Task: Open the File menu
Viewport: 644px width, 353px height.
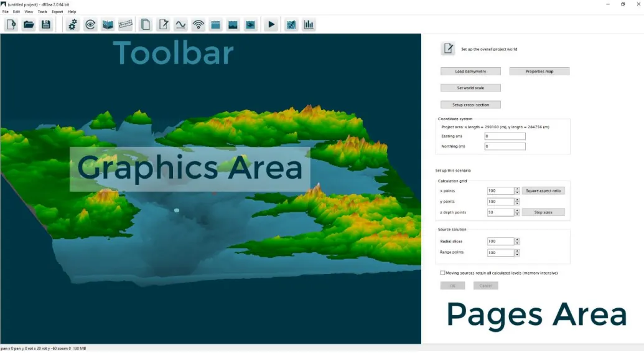Action: click(x=6, y=11)
